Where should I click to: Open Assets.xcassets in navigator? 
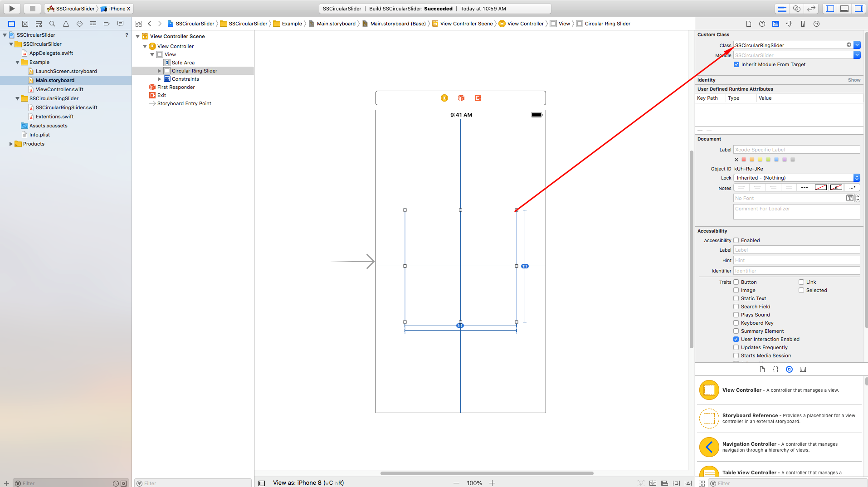pyautogui.click(x=48, y=126)
